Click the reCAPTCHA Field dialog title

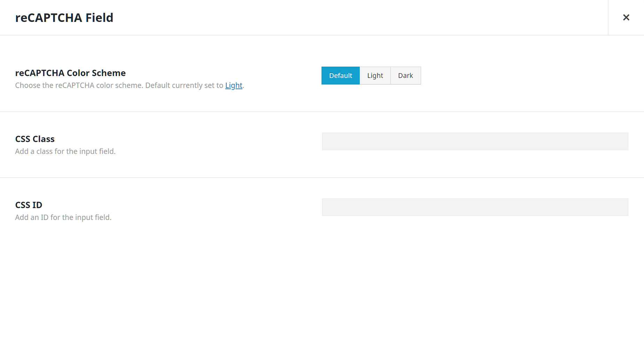pyautogui.click(x=64, y=17)
